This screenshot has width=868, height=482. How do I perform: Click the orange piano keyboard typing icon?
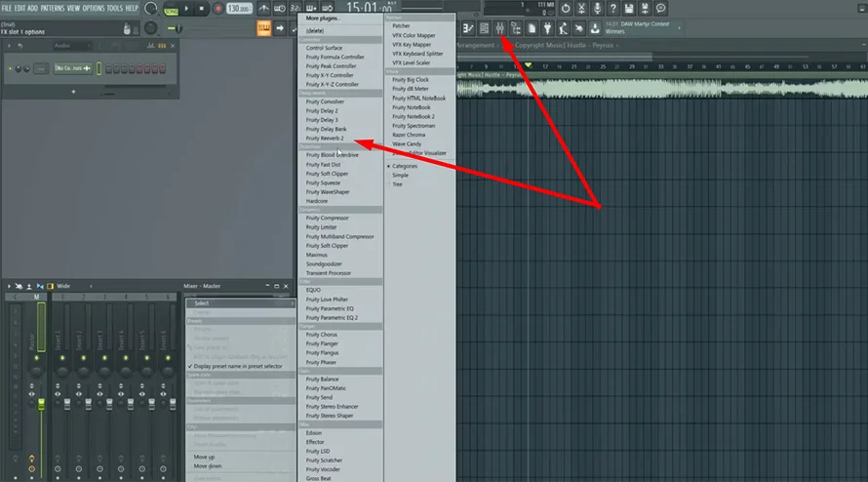tap(264, 28)
